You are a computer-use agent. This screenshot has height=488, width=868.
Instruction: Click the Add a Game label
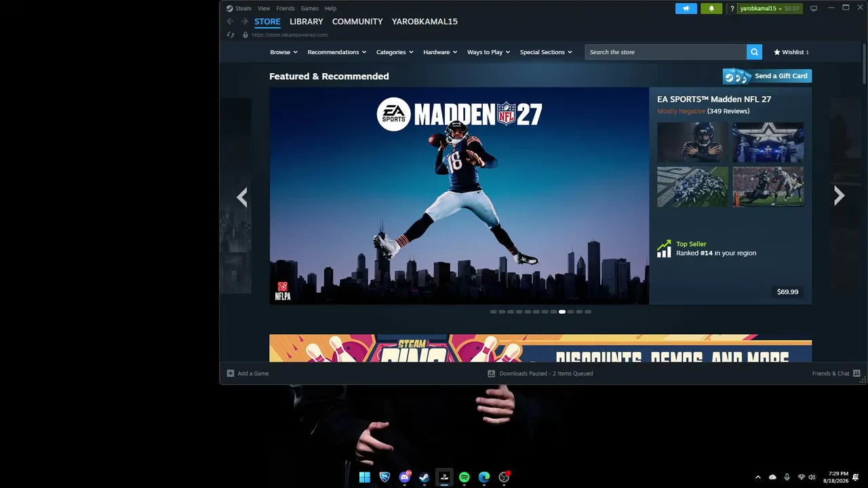pos(253,373)
